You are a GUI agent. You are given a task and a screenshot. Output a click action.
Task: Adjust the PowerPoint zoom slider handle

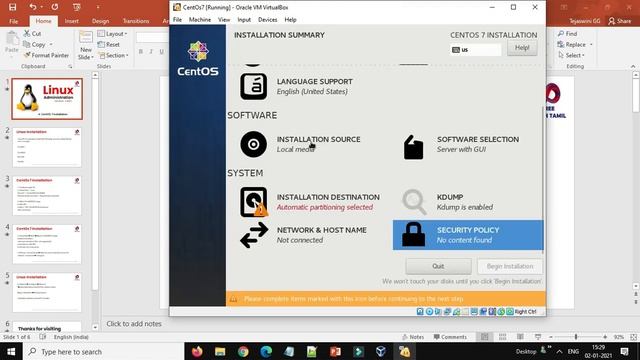click(x=576, y=337)
